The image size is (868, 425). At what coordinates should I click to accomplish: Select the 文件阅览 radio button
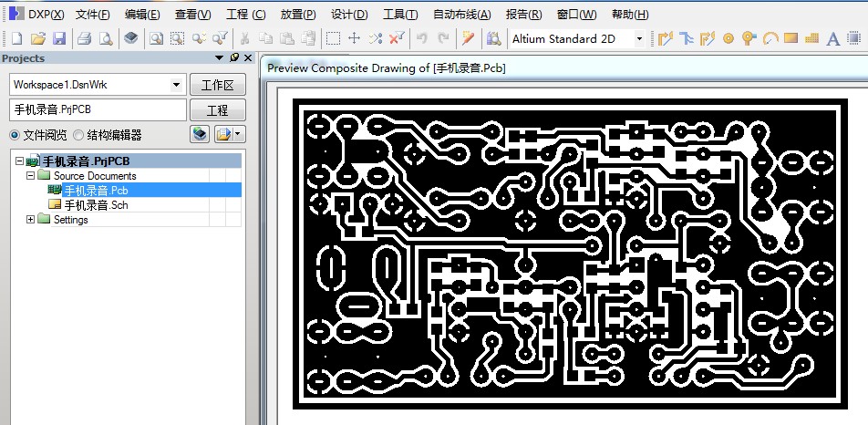[15, 134]
